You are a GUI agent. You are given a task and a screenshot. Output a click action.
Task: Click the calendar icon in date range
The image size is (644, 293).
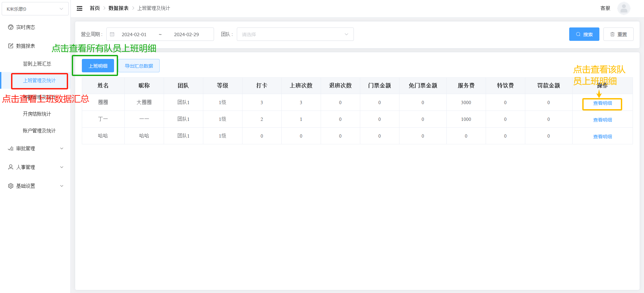click(x=112, y=34)
